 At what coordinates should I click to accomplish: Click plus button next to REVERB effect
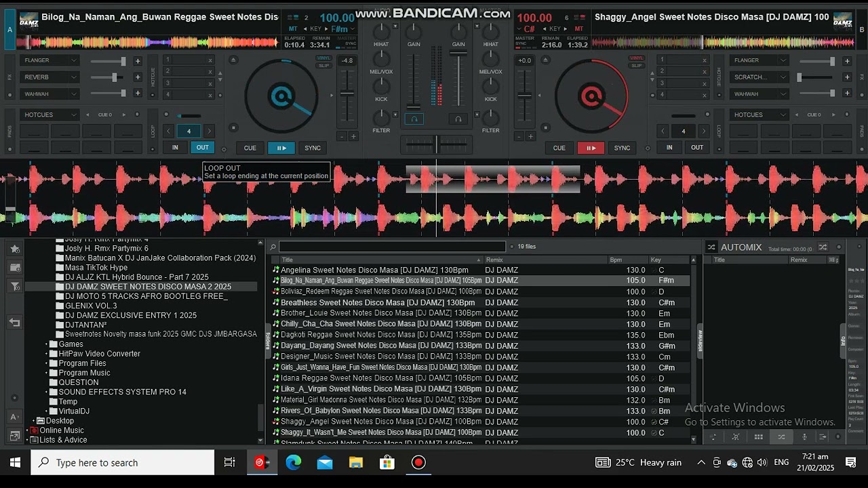(138, 77)
